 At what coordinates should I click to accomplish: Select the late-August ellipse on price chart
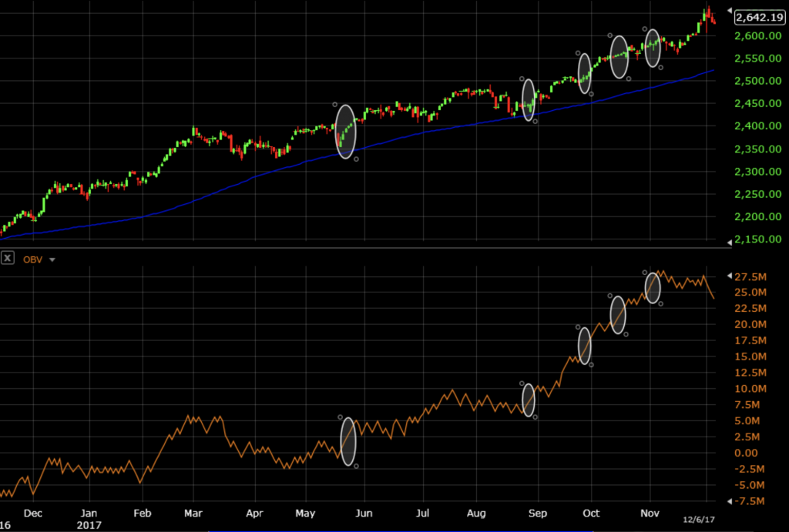pyautogui.click(x=529, y=100)
